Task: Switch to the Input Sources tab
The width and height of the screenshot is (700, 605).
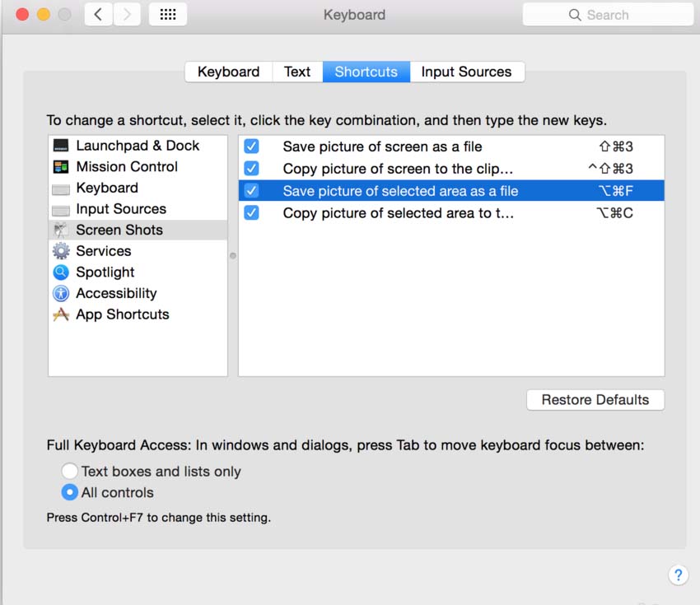Action: [466, 72]
